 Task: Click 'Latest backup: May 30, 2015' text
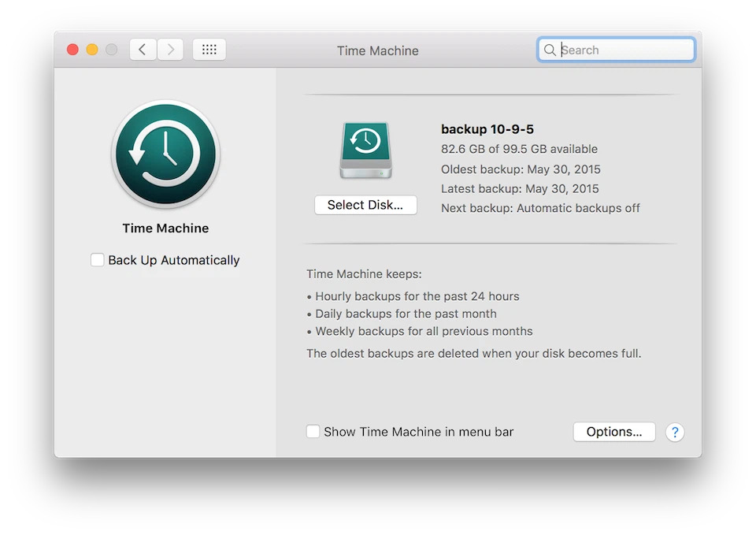click(x=520, y=188)
